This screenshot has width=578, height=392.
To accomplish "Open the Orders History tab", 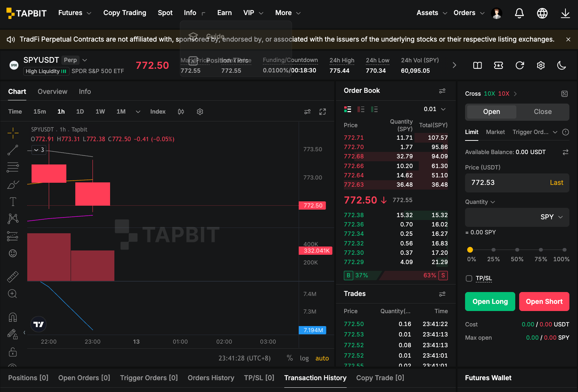I will click(211, 378).
